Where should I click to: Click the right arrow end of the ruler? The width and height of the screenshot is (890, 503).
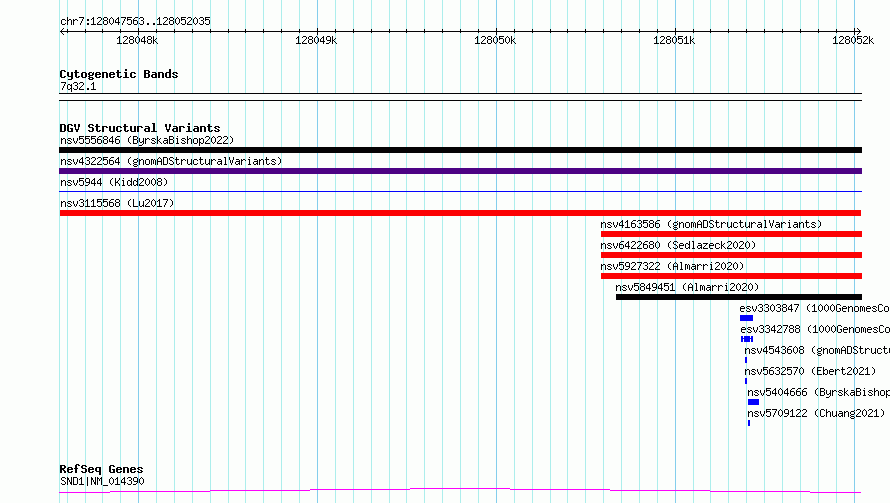858,31
